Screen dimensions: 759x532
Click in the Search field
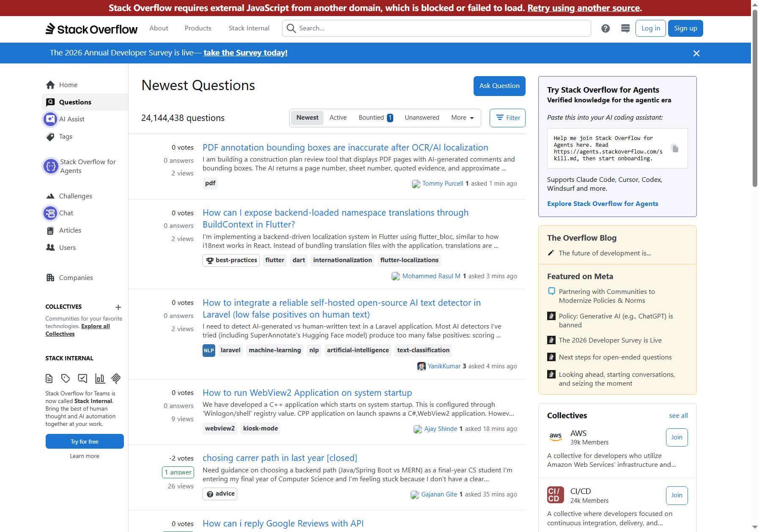point(436,28)
